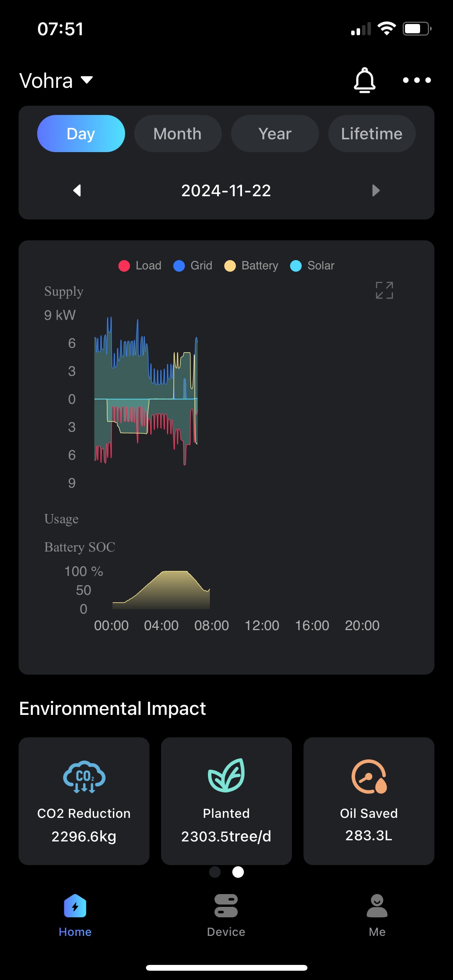The height and width of the screenshot is (980, 453).
Task: Tap the CO2 Reduction cloud icon
Action: (x=84, y=776)
